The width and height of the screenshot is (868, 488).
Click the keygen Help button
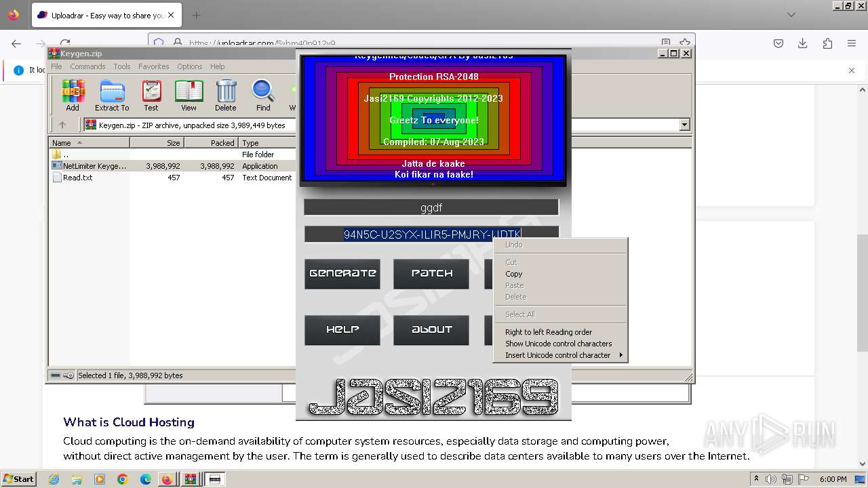click(342, 330)
